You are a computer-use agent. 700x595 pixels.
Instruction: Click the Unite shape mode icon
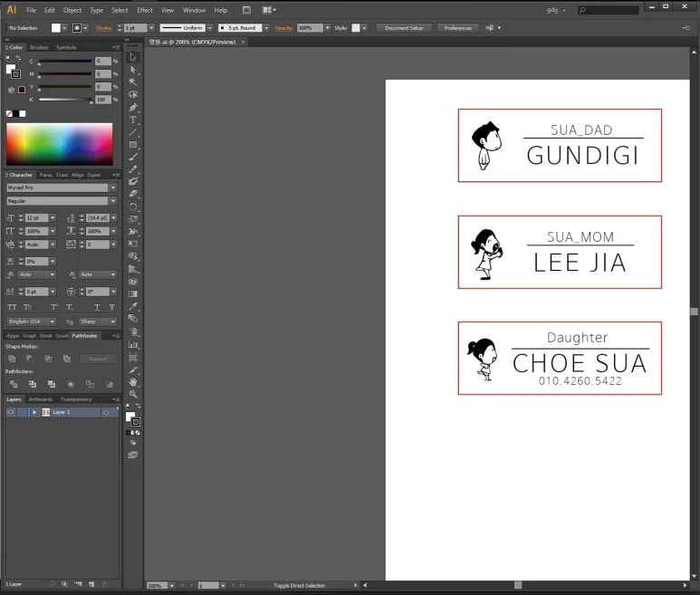coord(12,359)
